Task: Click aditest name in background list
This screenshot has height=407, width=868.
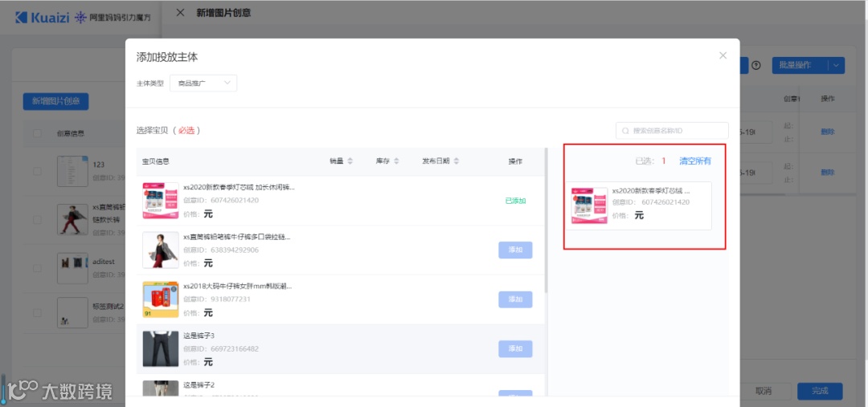Action: click(x=104, y=261)
